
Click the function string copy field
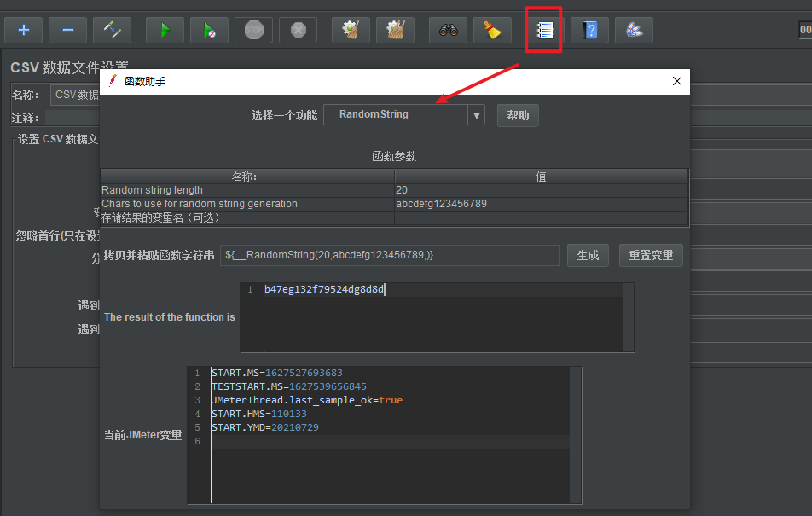(390, 255)
